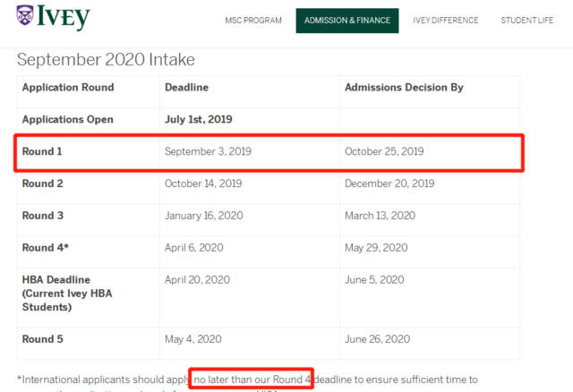Select the September 3, 2019 deadline

pos(208,151)
